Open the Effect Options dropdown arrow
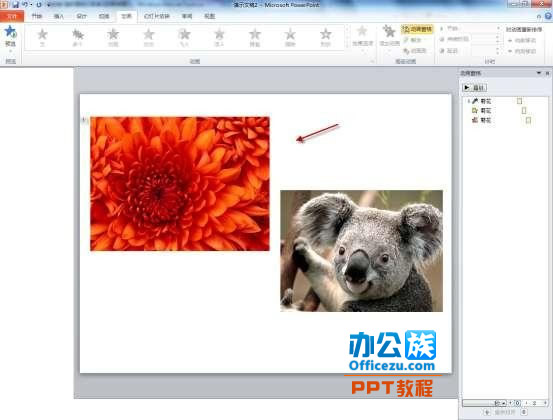 tap(362, 50)
